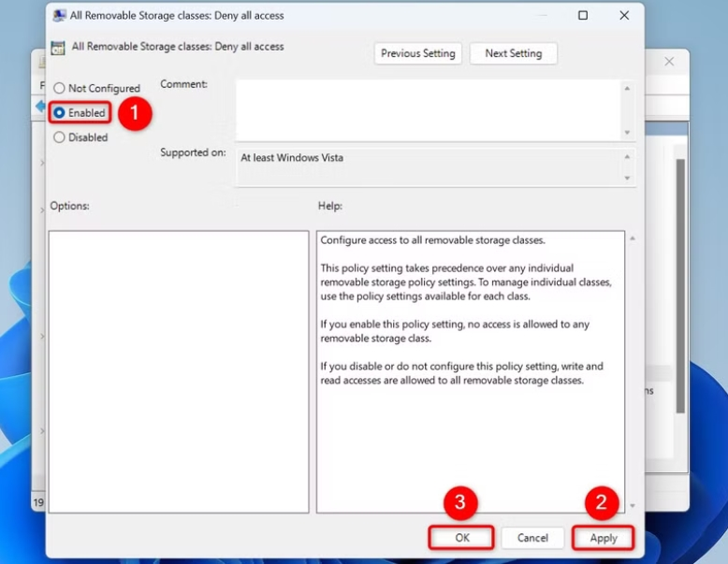Viewport: 728px width, 564px height.
Task: Go to Previous Setting
Action: (x=418, y=53)
